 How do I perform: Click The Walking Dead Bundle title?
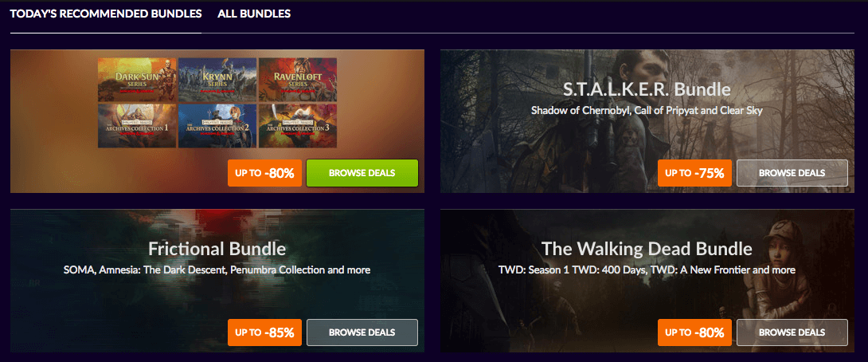647,248
